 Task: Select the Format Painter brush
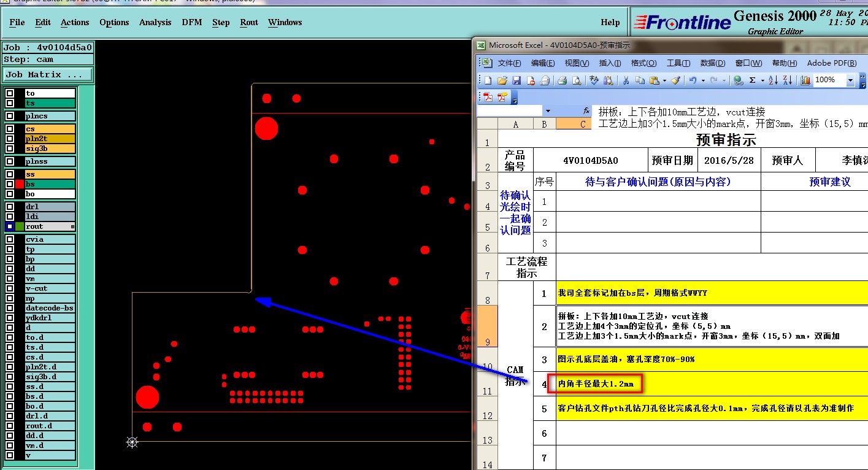[675, 80]
